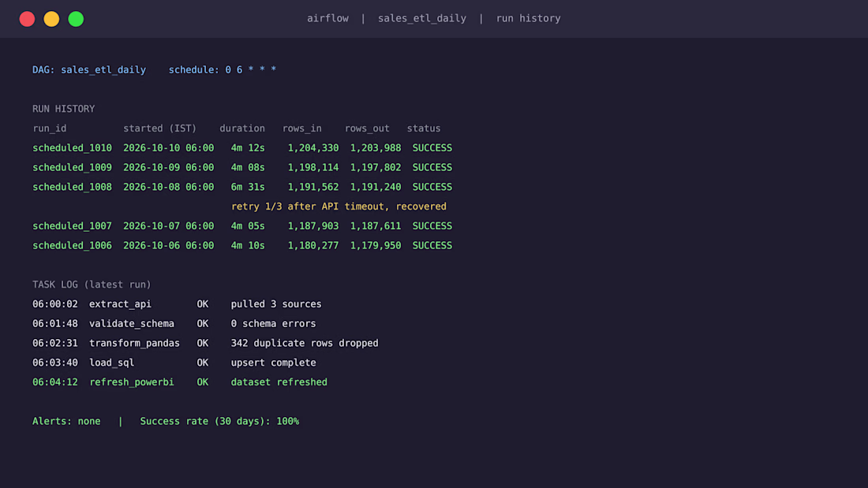Select the duration column header
The width and height of the screenshot is (868, 488).
click(242, 129)
